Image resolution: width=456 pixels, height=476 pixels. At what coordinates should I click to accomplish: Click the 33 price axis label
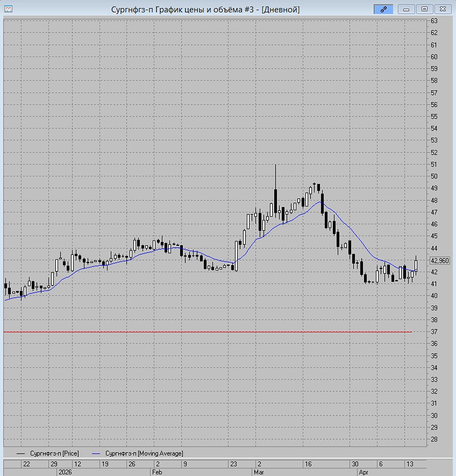pyautogui.click(x=434, y=380)
